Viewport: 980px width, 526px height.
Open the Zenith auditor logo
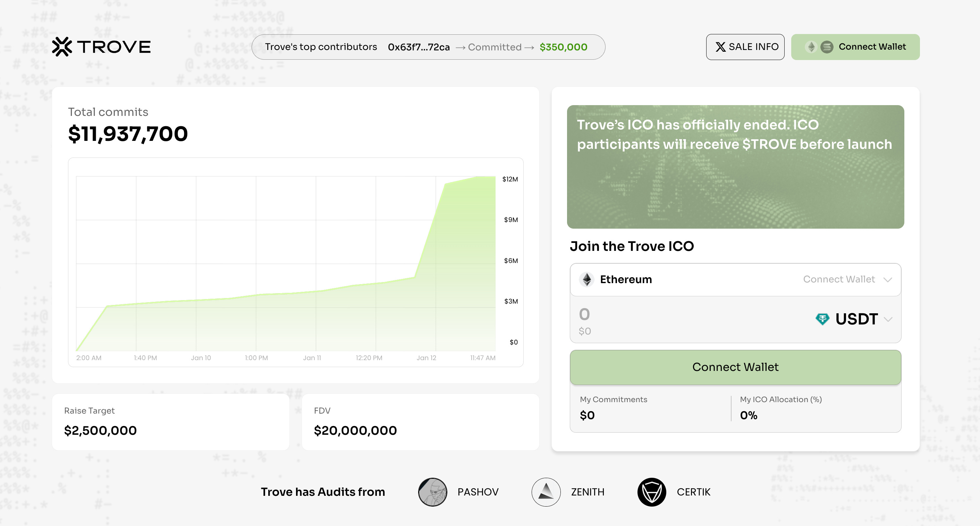click(x=546, y=492)
